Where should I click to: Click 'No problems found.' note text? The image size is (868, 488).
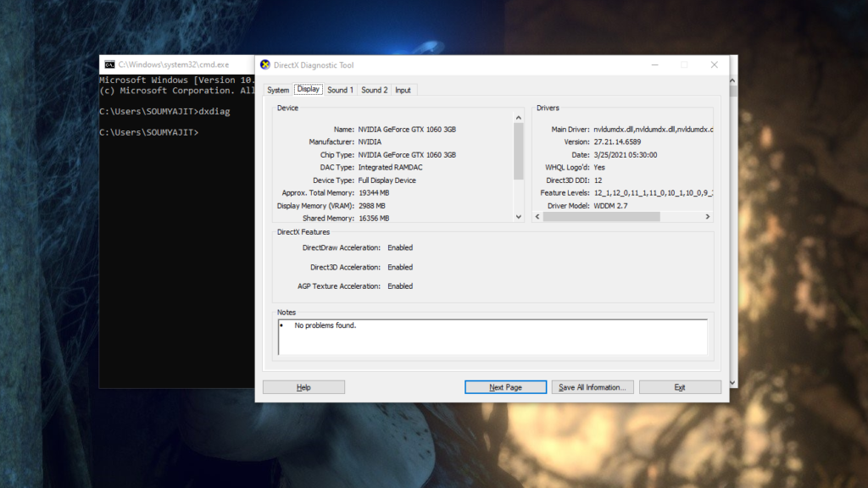click(325, 325)
